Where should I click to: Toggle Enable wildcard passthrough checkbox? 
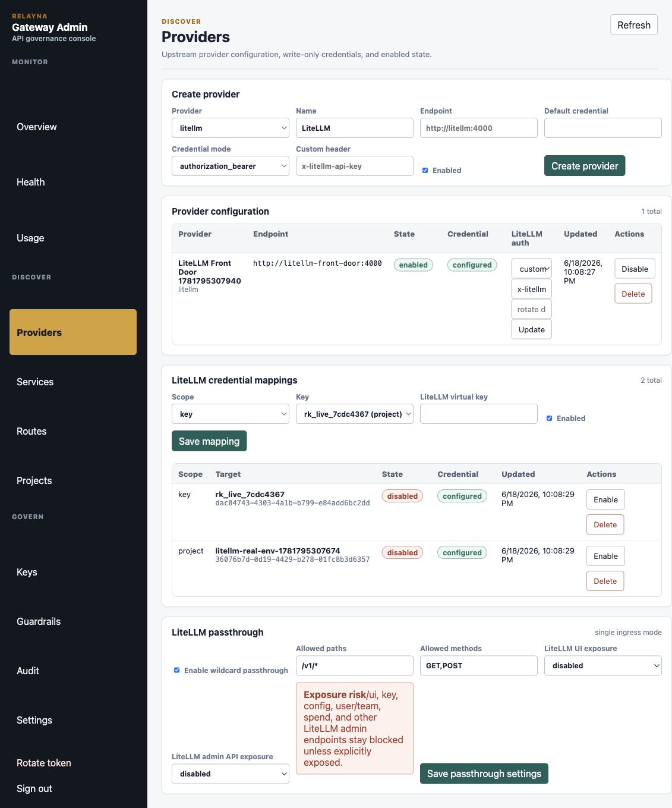176,670
